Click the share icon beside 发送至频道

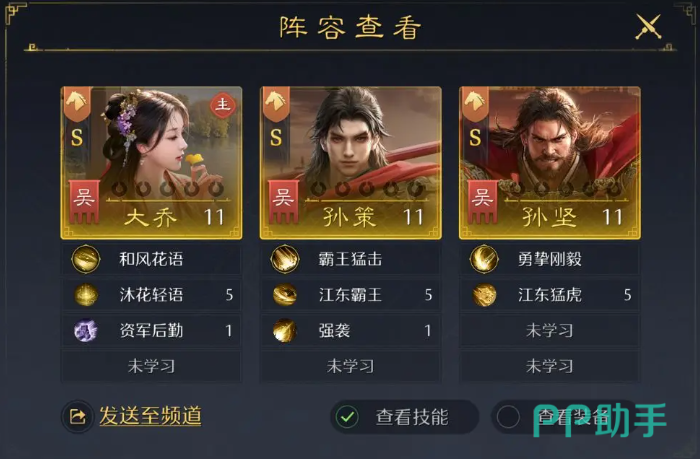78,417
